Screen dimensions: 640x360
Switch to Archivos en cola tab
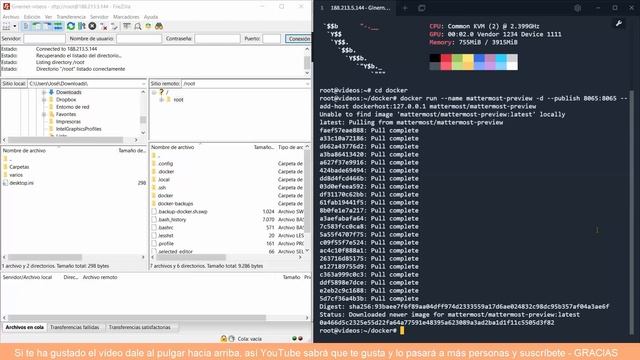(24, 327)
